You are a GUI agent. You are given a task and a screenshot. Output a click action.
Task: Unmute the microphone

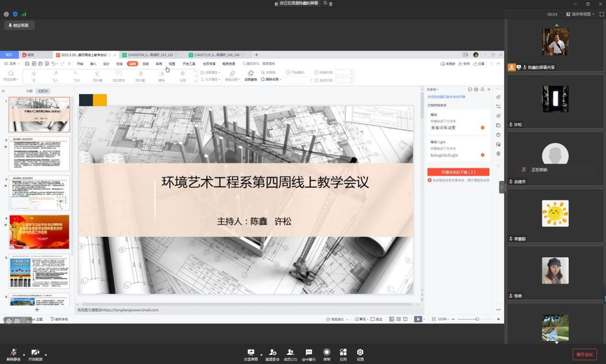pyautogui.click(x=13, y=353)
